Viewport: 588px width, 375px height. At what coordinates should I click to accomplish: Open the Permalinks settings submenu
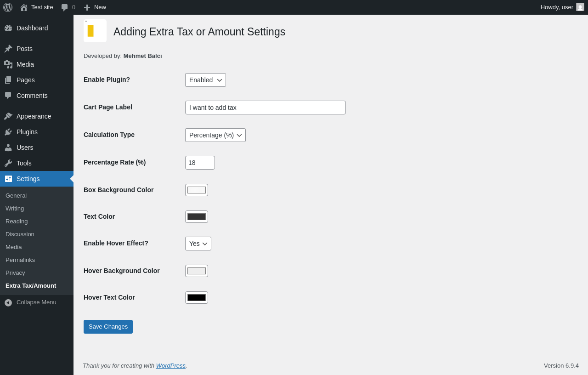pyautogui.click(x=20, y=260)
